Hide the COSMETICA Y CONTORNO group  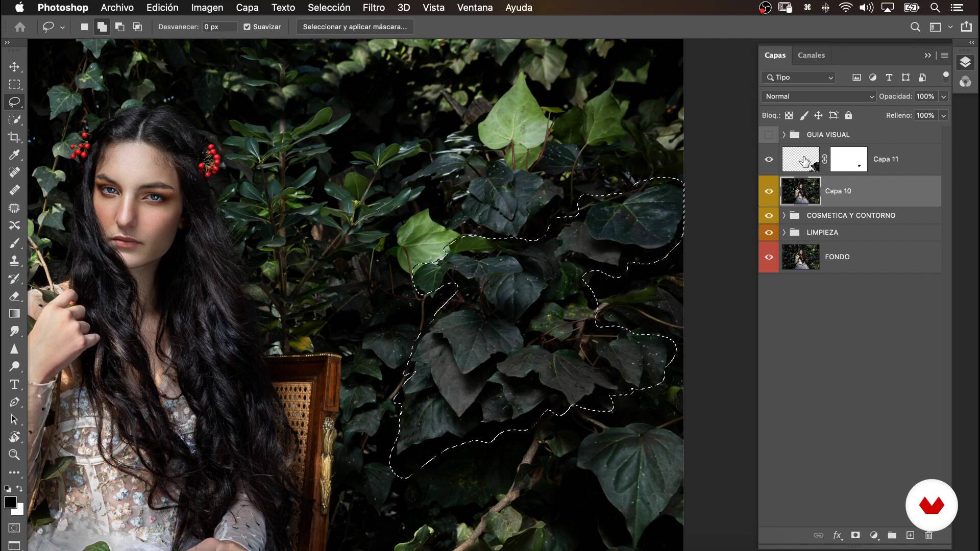pos(769,215)
